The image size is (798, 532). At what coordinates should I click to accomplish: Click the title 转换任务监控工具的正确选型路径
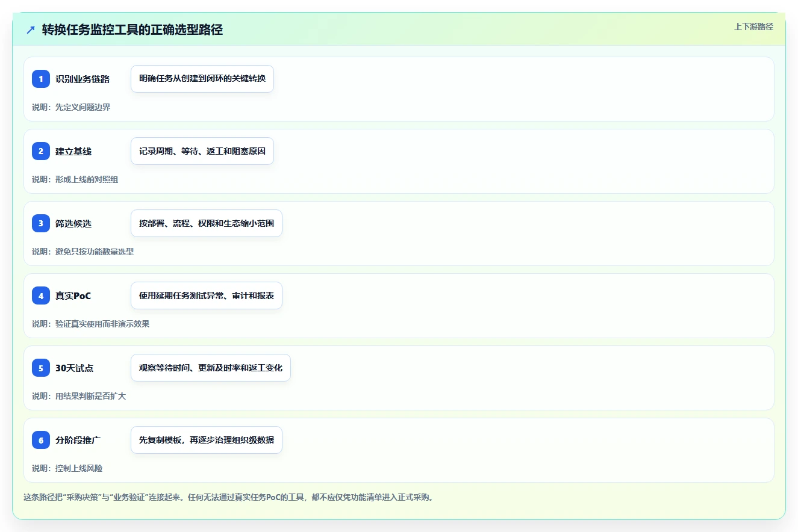pos(132,29)
